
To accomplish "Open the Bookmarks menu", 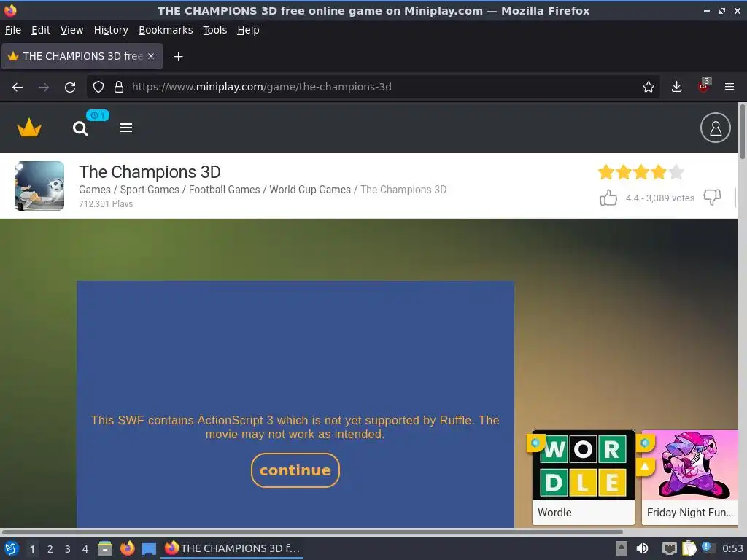I will click(166, 30).
